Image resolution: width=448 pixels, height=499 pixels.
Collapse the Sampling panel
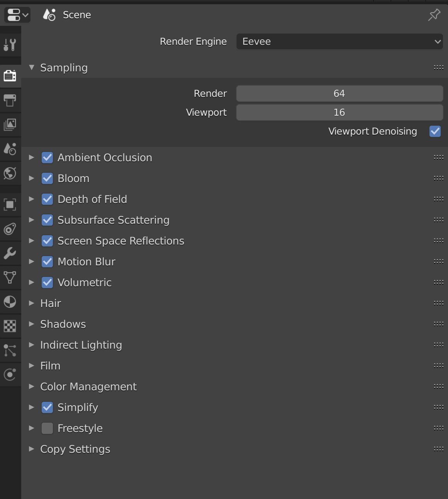[x=32, y=67]
